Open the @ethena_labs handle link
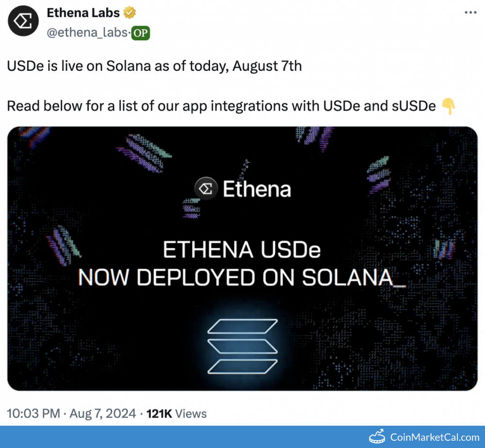485x448 pixels. (x=87, y=33)
